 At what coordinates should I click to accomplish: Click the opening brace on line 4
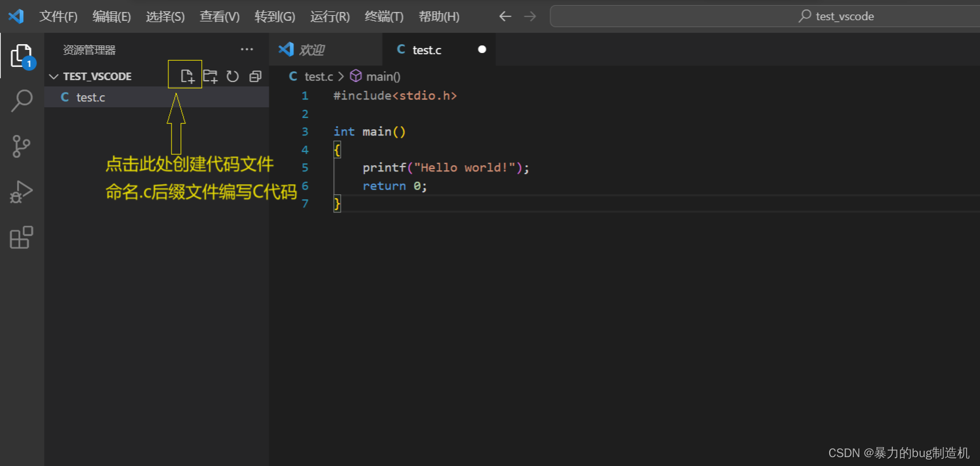(x=337, y=150)
